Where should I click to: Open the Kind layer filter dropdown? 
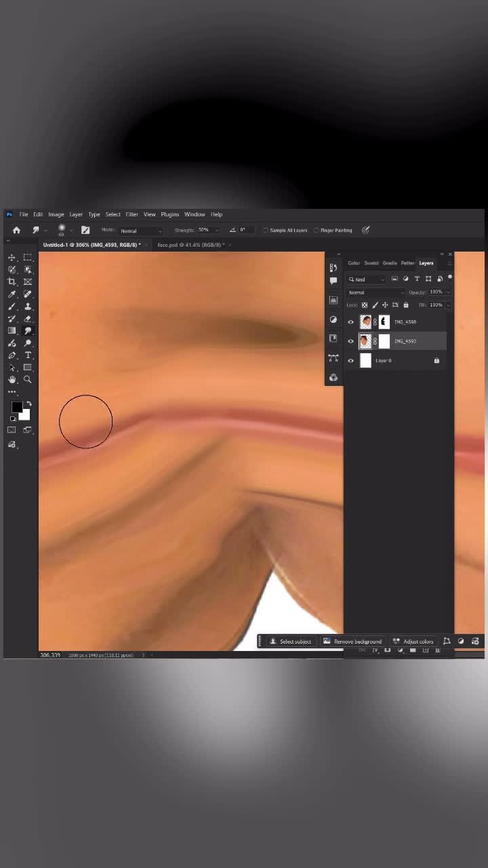click(x=366, y=279)
